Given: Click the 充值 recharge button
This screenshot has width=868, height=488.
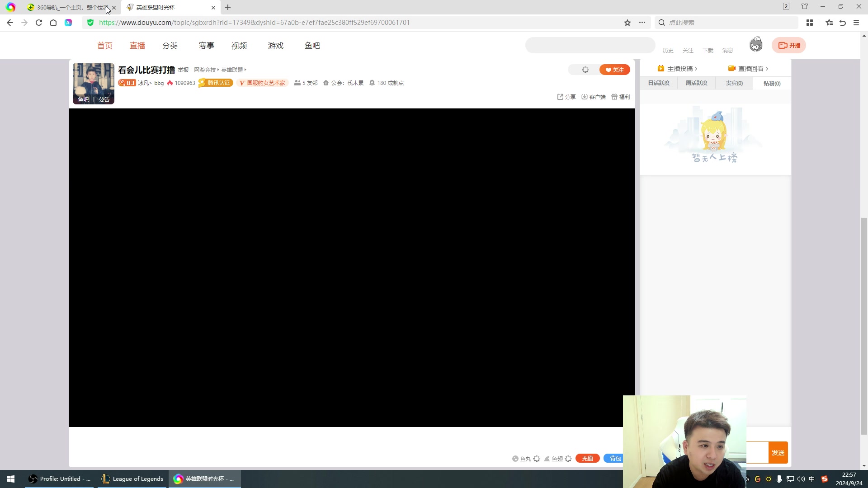Looking at the screenshot, I should [587, 458].
